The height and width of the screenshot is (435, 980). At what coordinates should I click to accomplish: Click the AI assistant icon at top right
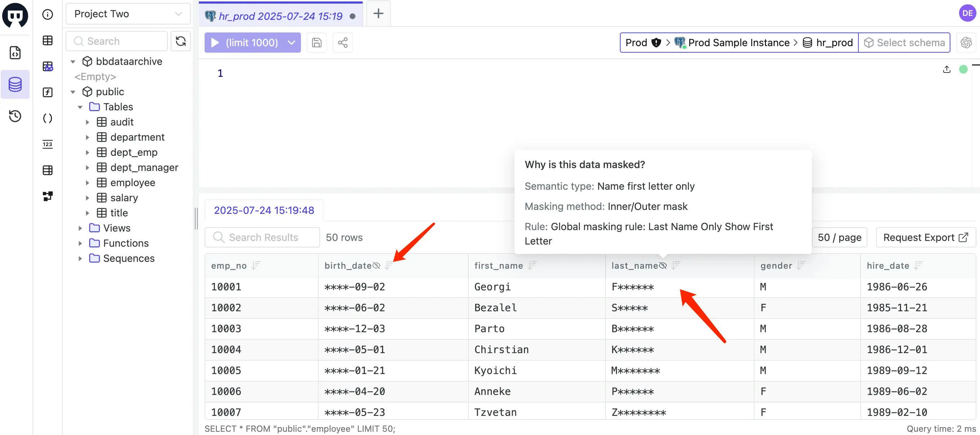tap(966, 43)
